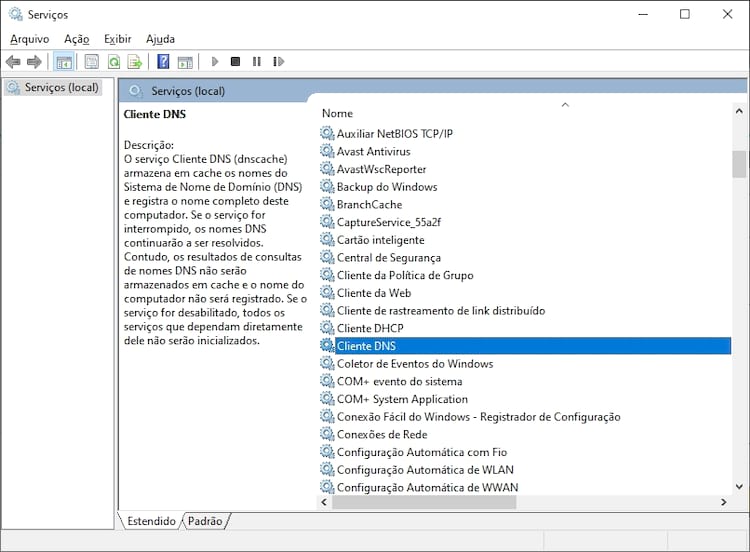Switch to the Padrão tab
Screen dimensions: 750x552
click(205, 521)
